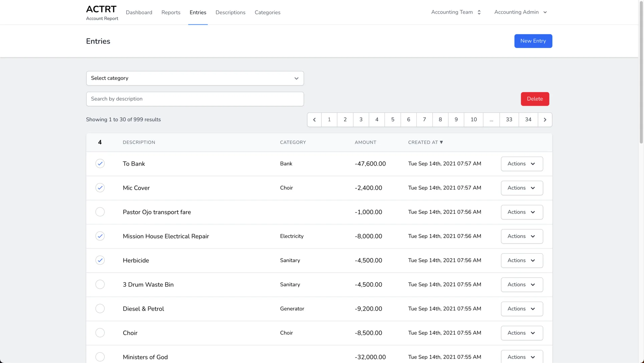The image size is (644, 363).
Task: Go to page 9
Action: pyautogui.click(x=456, y=120)
